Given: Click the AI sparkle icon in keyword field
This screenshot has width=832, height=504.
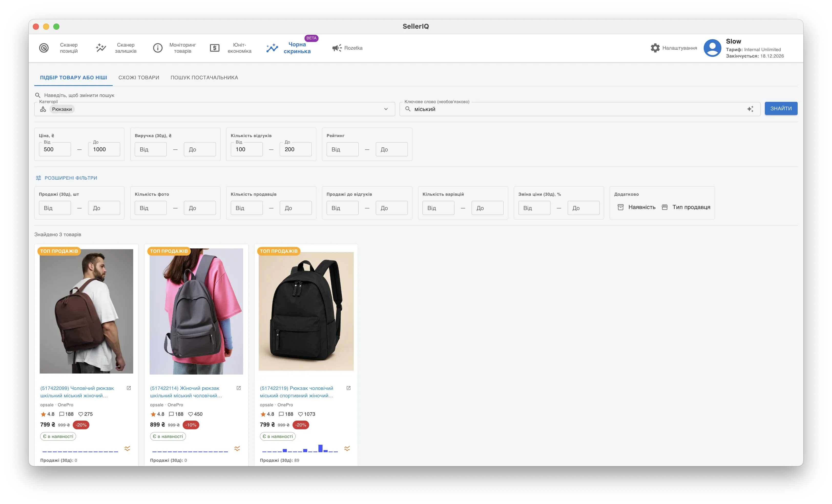Looking at the screenshot, I should tap(750, 109).
